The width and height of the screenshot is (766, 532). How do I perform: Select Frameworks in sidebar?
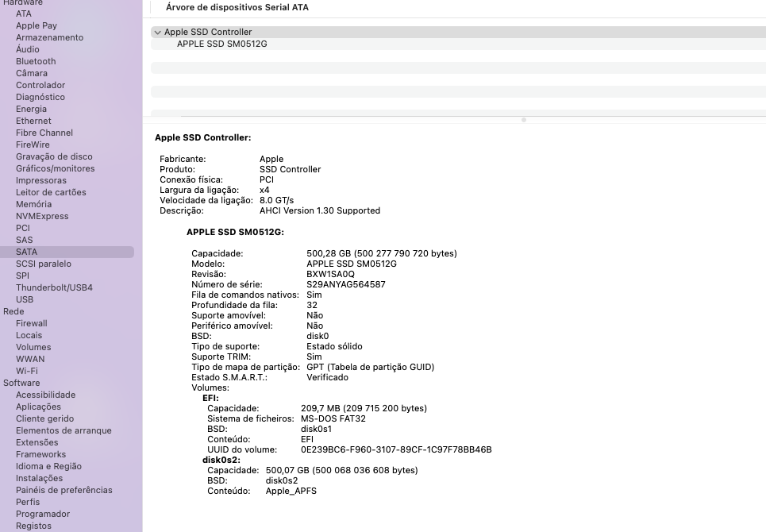tap(40, 454)
